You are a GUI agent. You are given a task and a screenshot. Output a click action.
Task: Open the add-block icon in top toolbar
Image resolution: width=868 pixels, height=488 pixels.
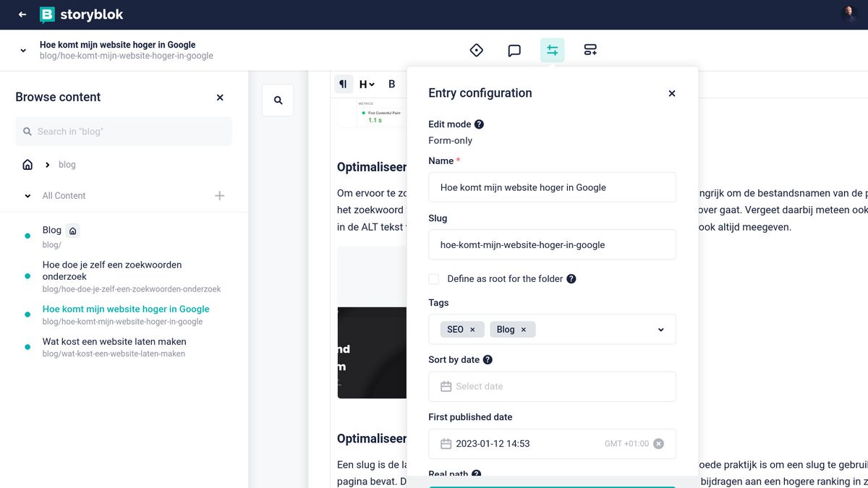tap(590, 50)
